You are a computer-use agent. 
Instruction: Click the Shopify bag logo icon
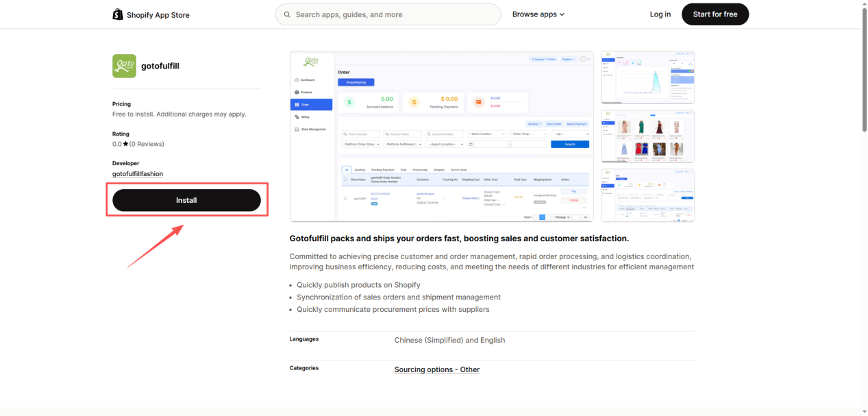[x=118, y=14]
